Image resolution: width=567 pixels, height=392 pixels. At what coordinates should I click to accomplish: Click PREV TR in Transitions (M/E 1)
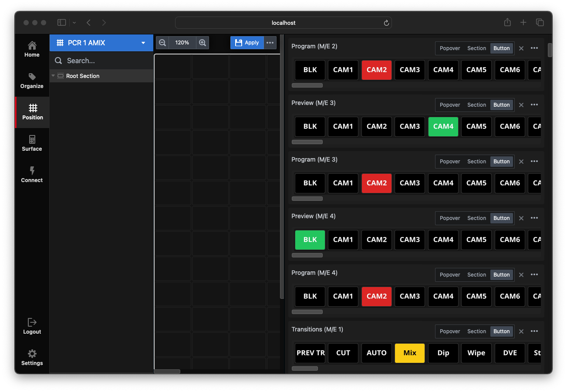tap(310, 353)
